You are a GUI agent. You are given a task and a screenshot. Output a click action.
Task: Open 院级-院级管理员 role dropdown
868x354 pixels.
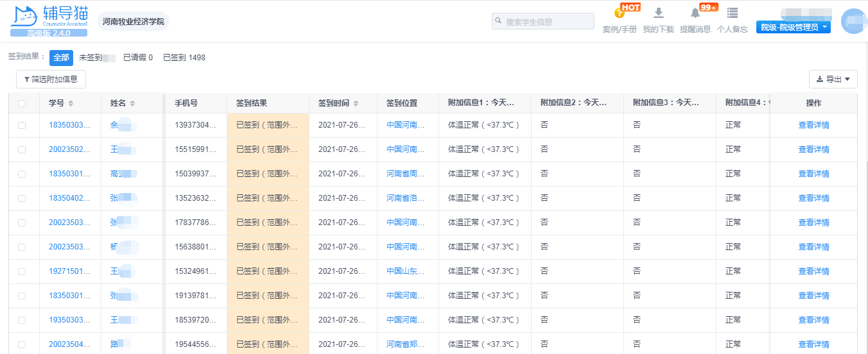pyautogui.click(x=793, y=27)
